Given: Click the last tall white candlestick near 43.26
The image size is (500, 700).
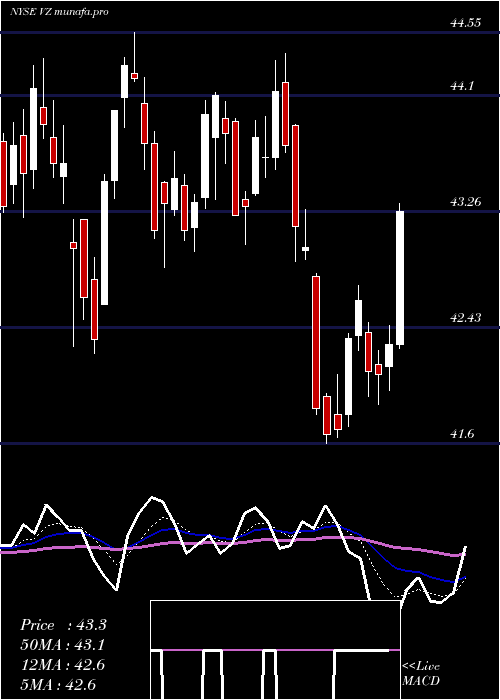Looking at the screenshot, I should click(x=400, y=278).
